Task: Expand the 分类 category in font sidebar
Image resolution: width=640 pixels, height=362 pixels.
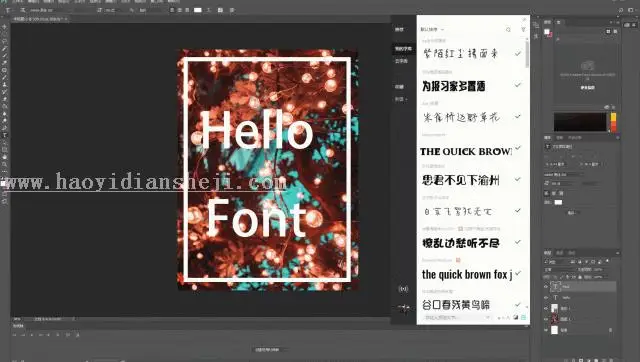Action: coord(401,99)
